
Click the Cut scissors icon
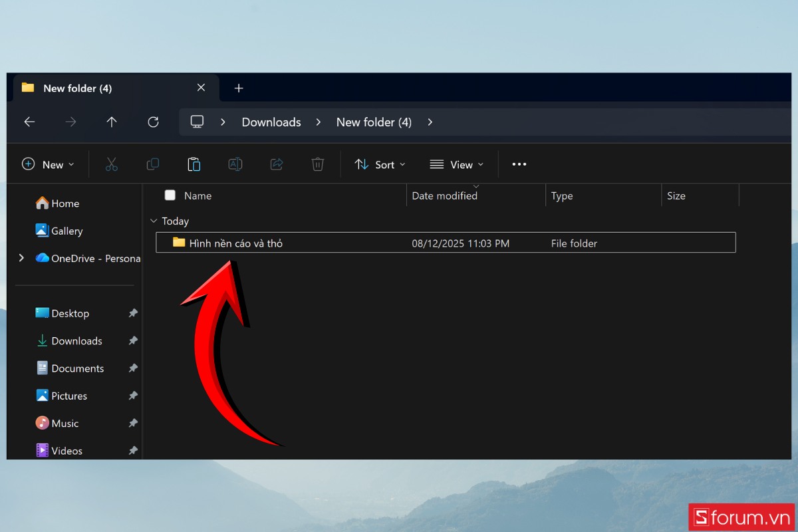click(x=111, y=164)
